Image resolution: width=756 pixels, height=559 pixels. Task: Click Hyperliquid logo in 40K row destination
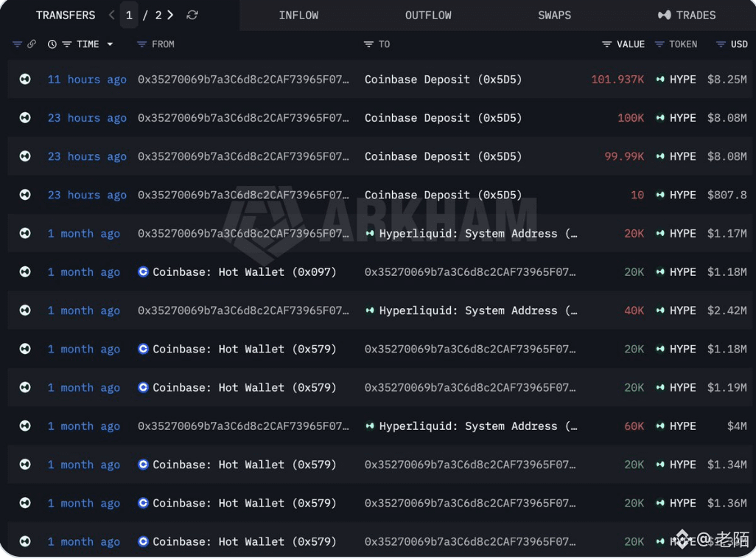tap(370, 310)
